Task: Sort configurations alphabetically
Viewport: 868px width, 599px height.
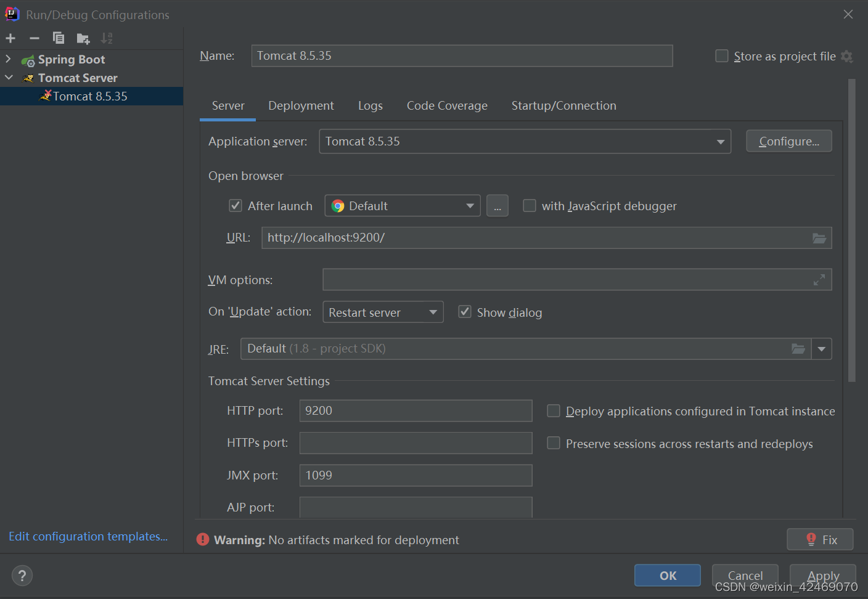Action: (107, 38)
